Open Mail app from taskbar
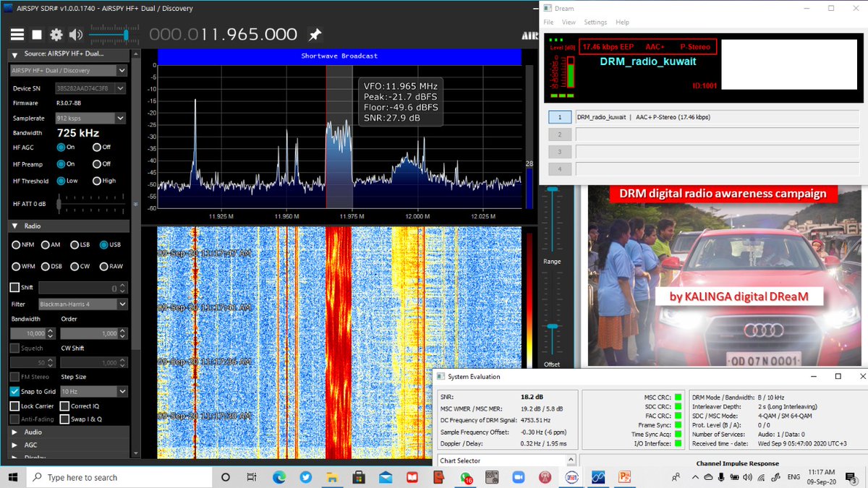Viewport: 868px width, 488px height. [385, 477]
